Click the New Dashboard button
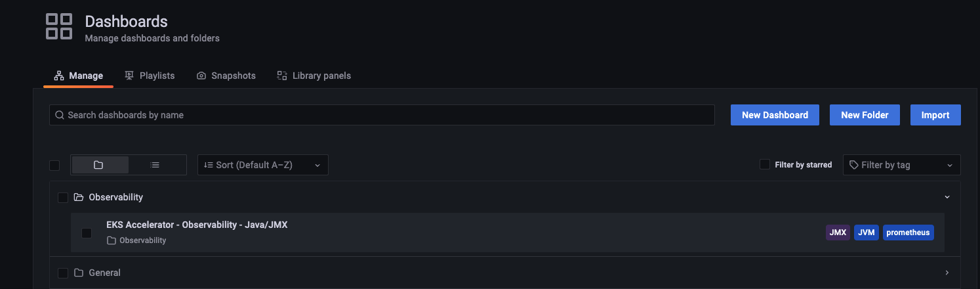The image size is (980, 289). tap(775, 115)
